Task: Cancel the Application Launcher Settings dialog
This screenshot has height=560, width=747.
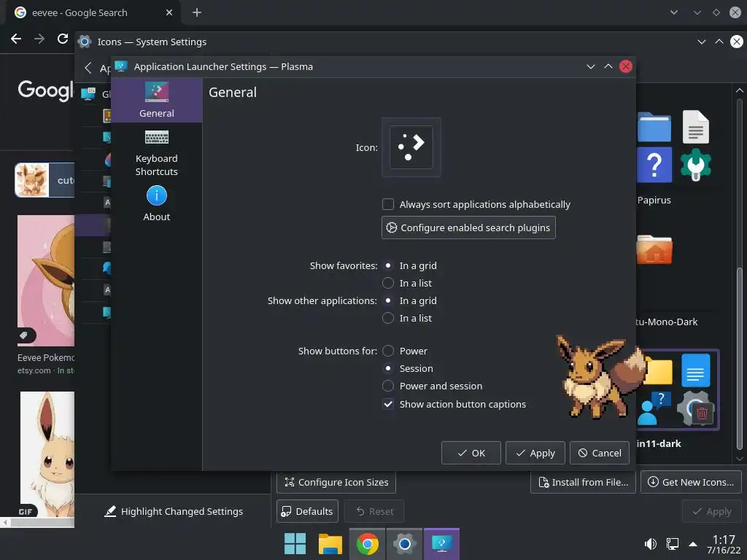Action: 600,453
